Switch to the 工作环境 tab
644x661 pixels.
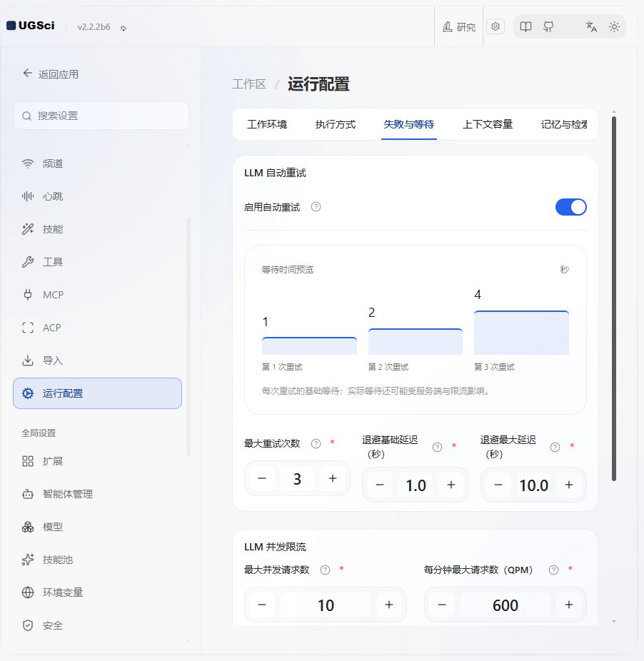267,124
